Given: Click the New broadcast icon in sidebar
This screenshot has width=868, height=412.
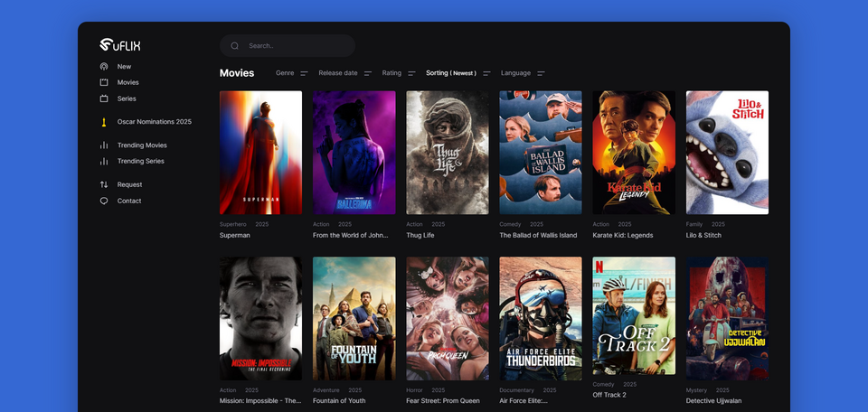Looking at the screenshot, I should pos(103,66).
